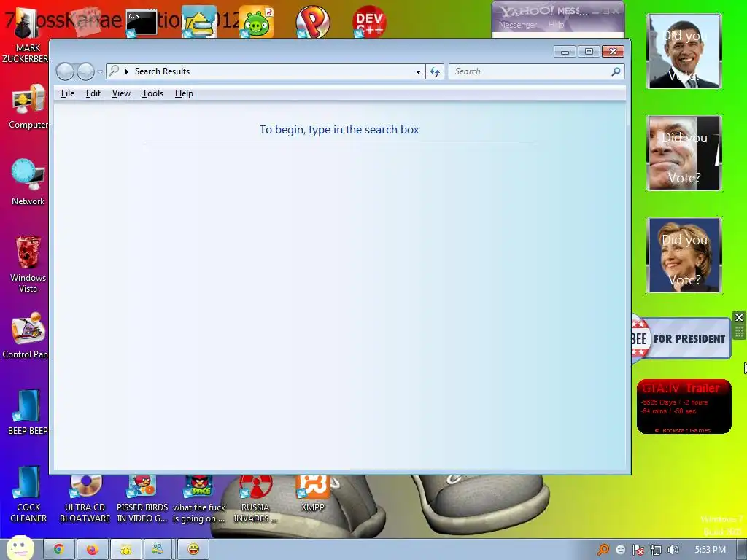Screen dimensions: 747x560
Task: Click the Forward navigation button
Action: [x=86, y=72]
